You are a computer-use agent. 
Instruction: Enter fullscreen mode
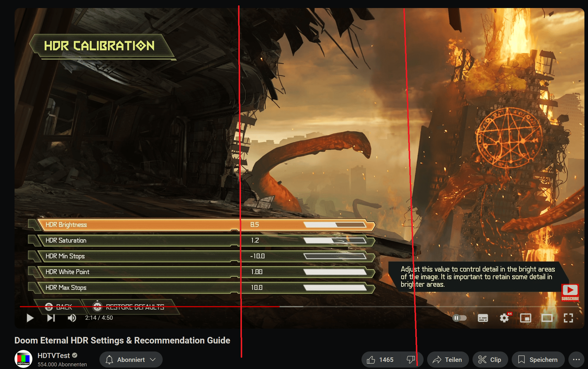coord(568,318)
